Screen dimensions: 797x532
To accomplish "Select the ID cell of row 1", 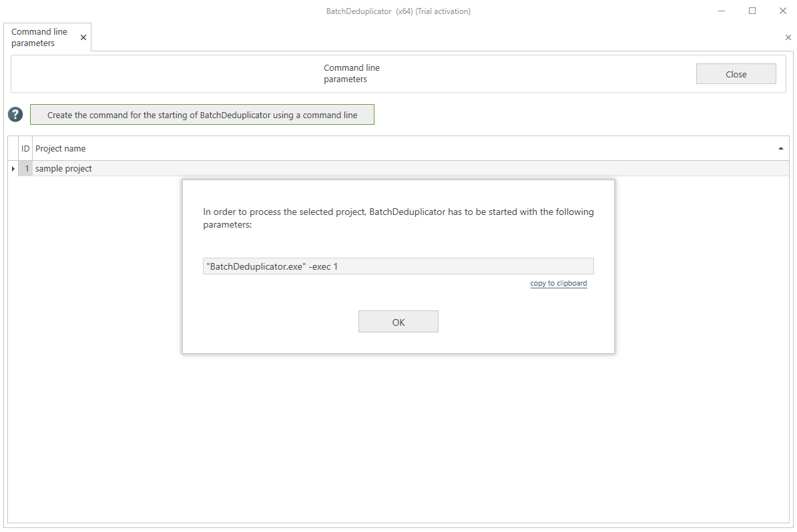I will click(x=26, y=169).
